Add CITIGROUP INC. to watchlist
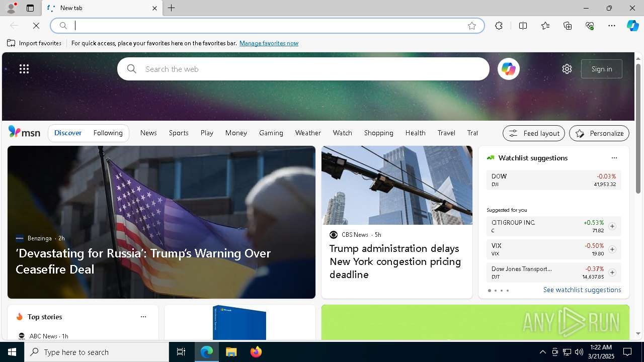 pyautogui.click(x=612, y=226)
